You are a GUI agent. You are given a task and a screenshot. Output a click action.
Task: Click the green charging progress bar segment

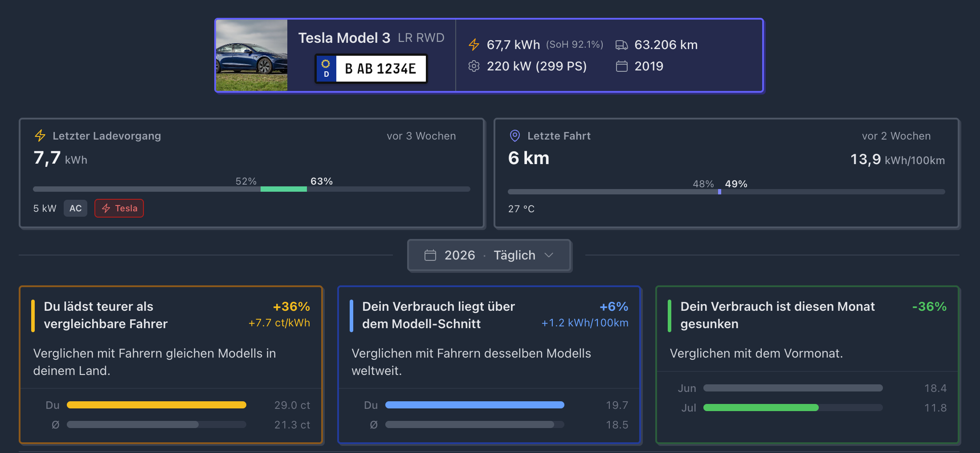pos(284,189)
